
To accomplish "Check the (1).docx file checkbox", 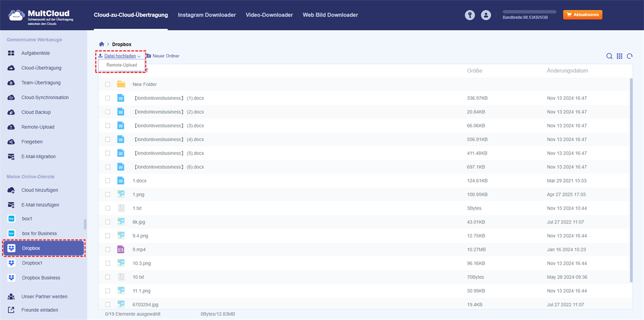I will pos(108,98).
